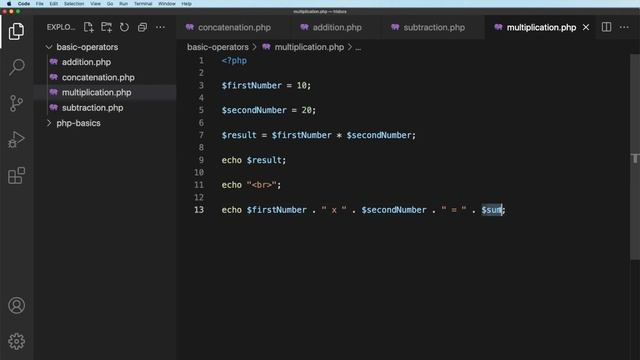This screenshot has width=640, height=360.
Task: Click basic-operators in the breadcrumb
Action: pyautogui.click(x=218, y=47)
